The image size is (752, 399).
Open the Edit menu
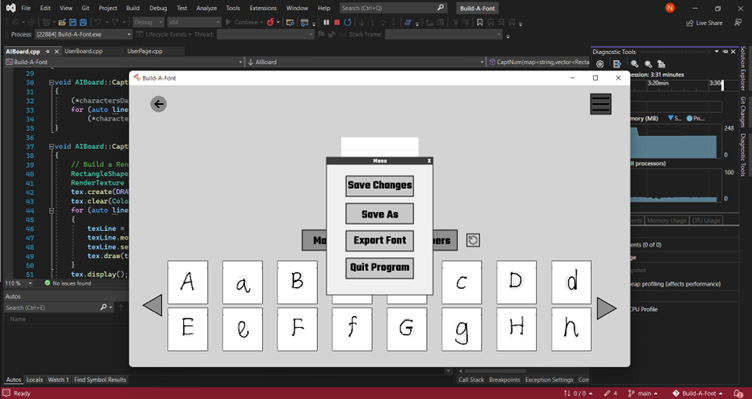tap(45, 8)
